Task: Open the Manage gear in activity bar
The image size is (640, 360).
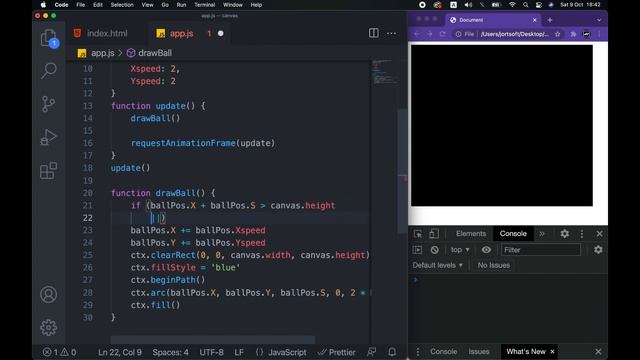Action: 48,327
